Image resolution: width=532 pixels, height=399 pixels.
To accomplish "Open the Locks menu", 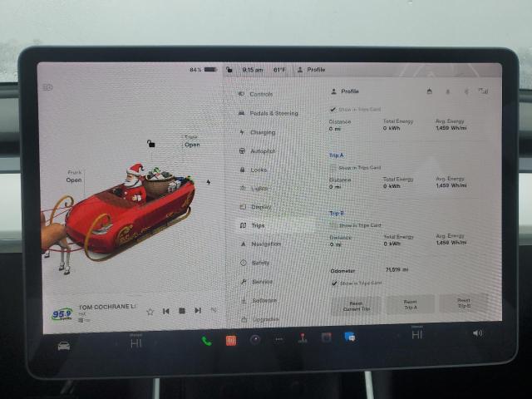I will coord(254,170).
